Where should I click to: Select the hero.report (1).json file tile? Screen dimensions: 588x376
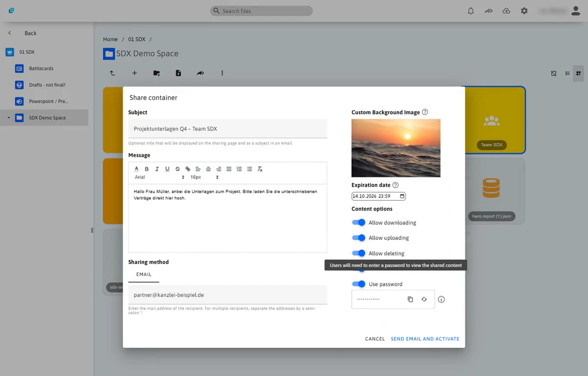[492, 191]
